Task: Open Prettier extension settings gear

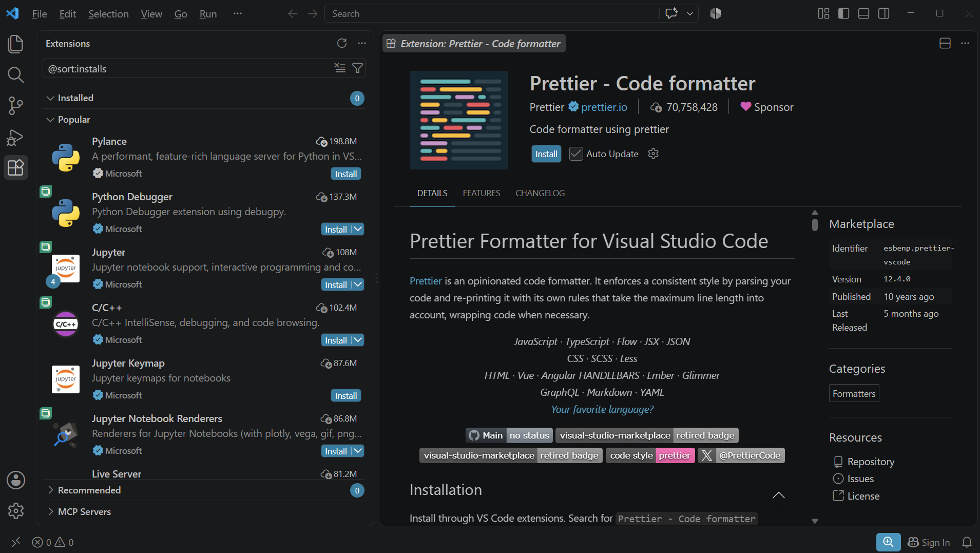Action: 653,154
